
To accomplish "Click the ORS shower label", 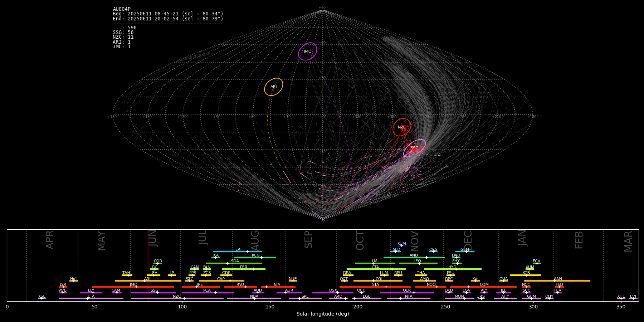I will pos(433,250).
